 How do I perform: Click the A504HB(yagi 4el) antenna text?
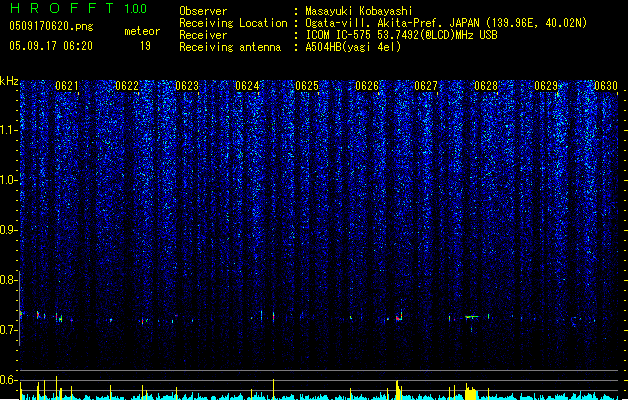[353, 47]
